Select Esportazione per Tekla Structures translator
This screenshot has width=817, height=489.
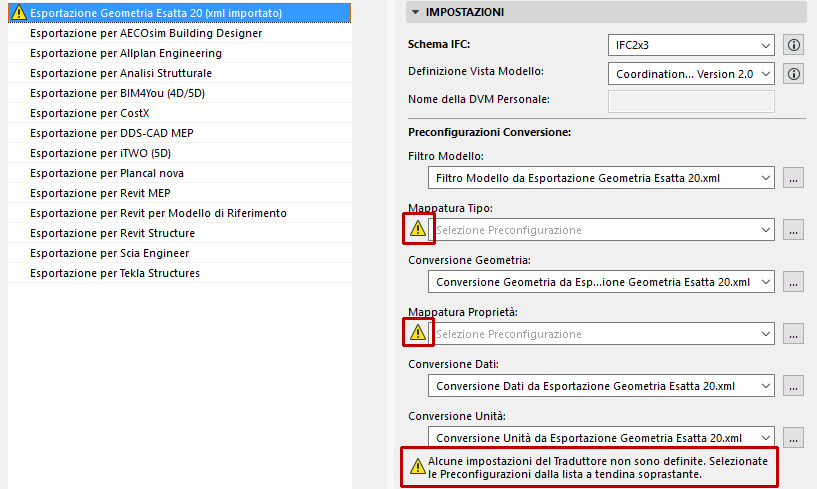[x=115, y=273]
